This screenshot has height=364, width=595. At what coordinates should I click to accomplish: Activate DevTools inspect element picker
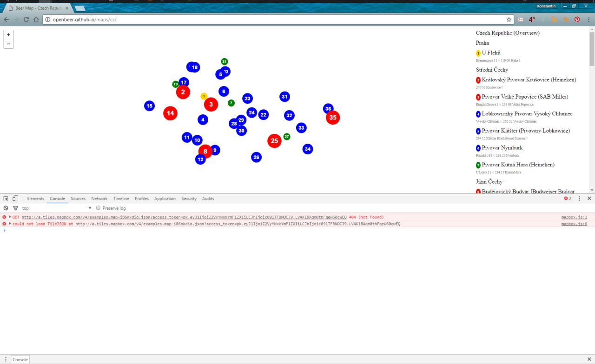(6, 199)
